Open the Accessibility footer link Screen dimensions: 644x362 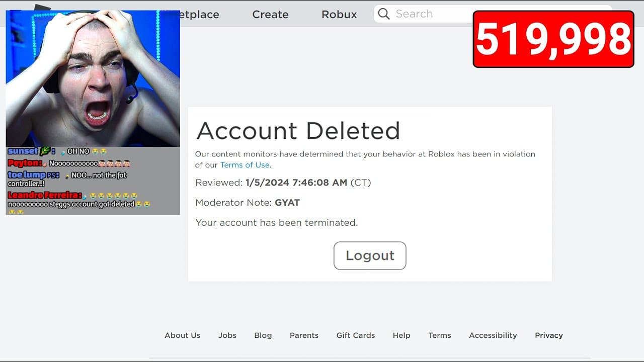tap(493, 335)
